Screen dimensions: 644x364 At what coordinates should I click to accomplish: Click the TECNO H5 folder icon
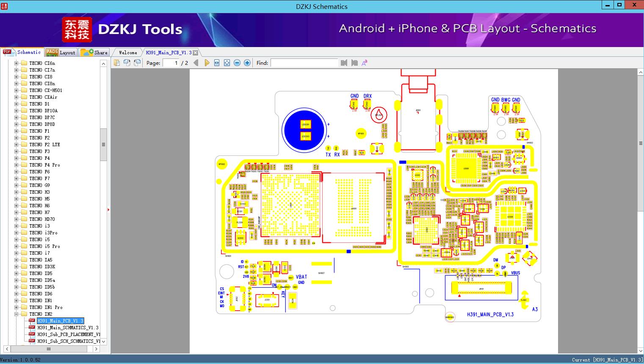coord(24,199)
